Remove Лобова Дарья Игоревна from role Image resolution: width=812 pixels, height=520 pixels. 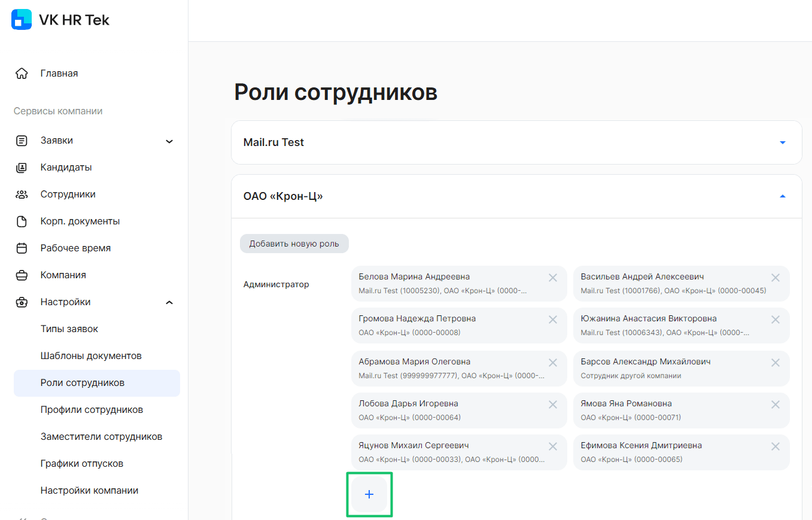point(553,405)
